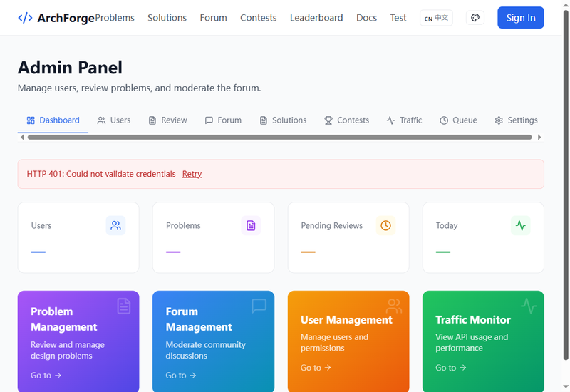Click Go to on User Management card
The height and width of the screenshot is (392, 570).
pyautogui.click(x=316, y=368)
